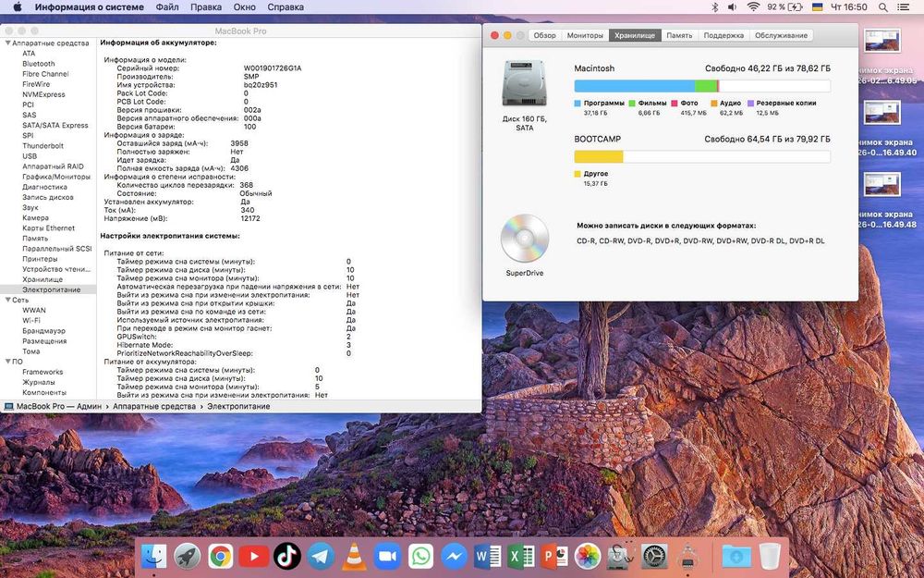Image resolution: width=924 pixels, height=578 pixels.
Task: Click Аппаратные средства in the path bar
Action: 153,406
